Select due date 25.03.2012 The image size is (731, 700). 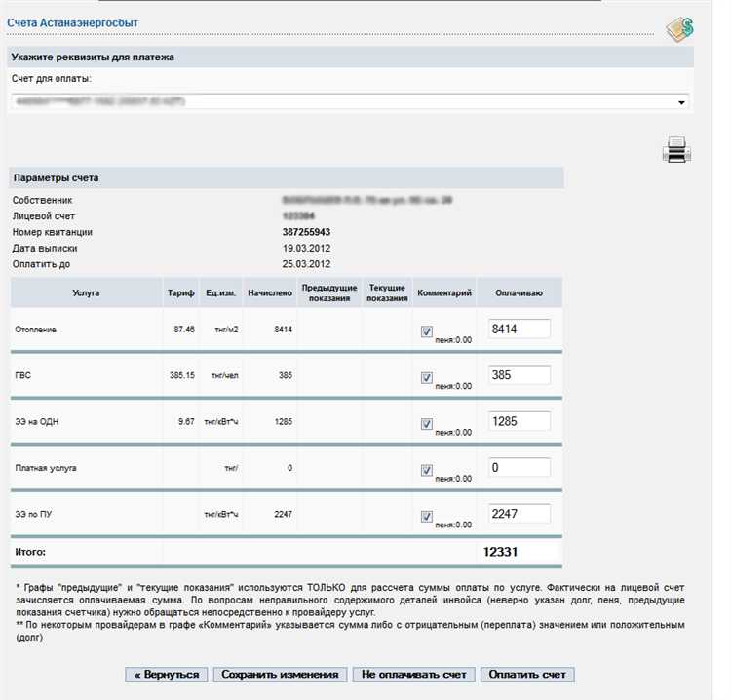point(306,264)
